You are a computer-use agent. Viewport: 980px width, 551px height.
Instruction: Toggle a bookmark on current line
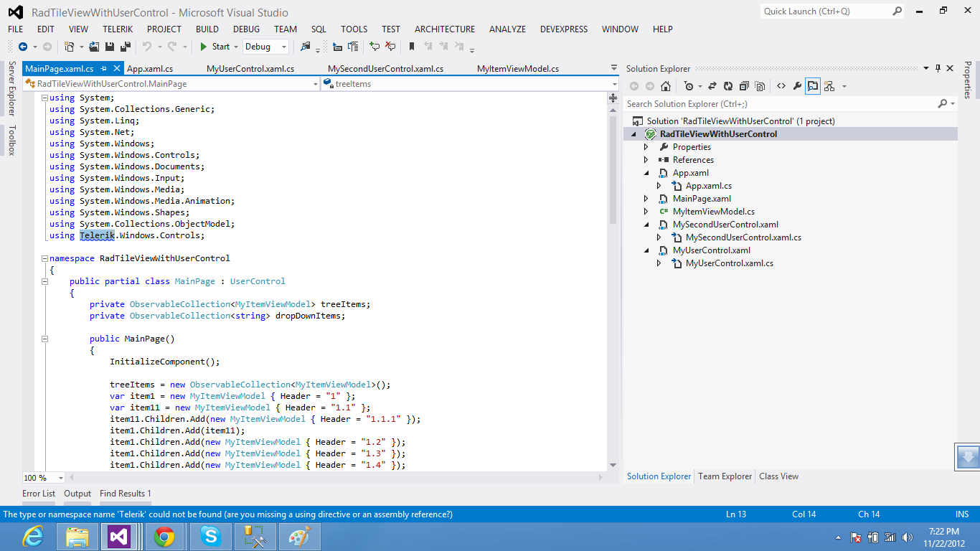pos(412,47)
